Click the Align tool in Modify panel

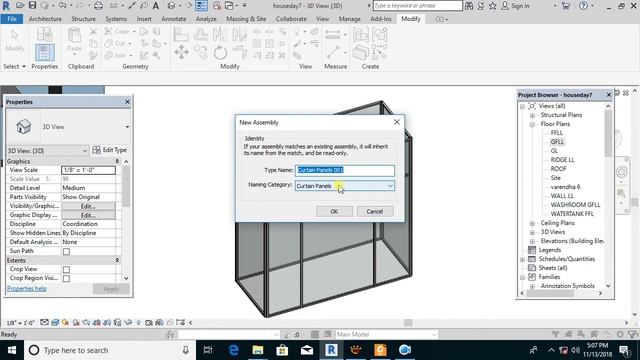pos(180,35)
